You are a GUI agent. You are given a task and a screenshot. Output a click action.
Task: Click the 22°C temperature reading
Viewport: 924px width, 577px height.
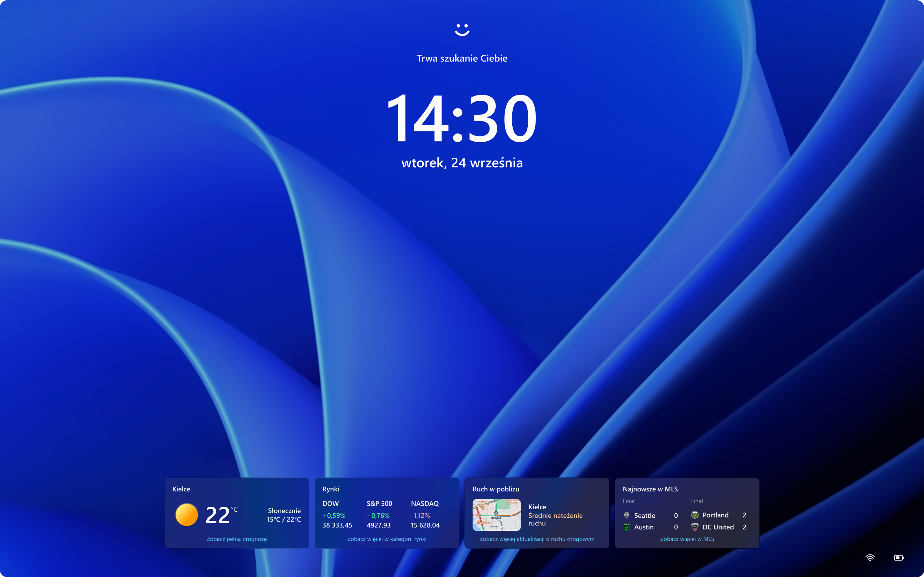pos(218,515)
